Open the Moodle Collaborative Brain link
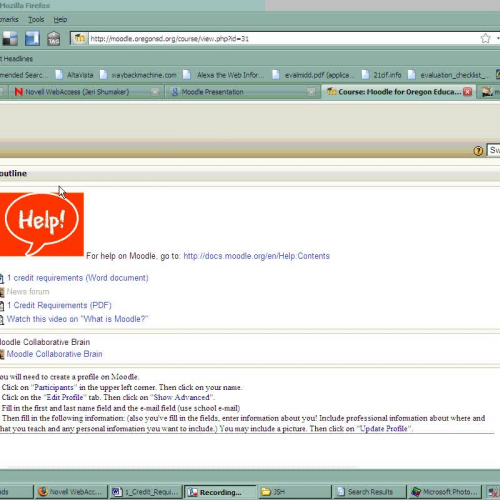The image size is (500, 500). click(x=54, y=354)
